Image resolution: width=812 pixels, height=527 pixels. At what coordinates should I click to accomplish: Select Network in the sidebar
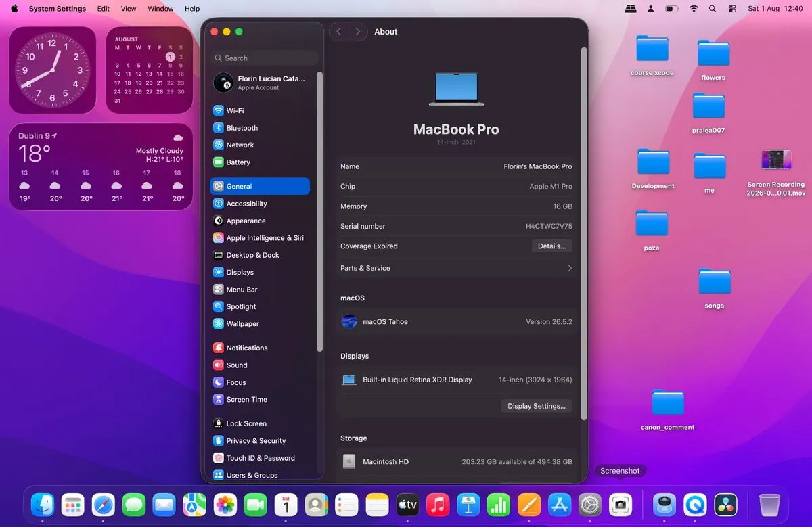260,145
